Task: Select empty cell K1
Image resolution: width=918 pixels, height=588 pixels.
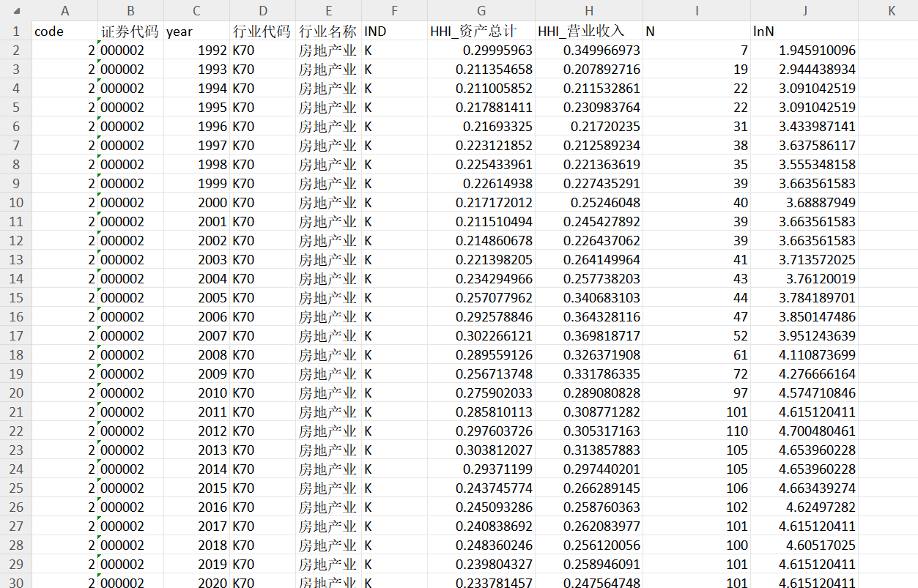Action: (888, 31)
